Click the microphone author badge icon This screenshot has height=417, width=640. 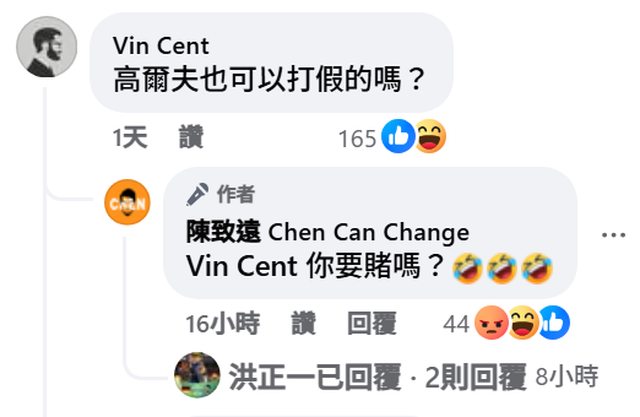click(x=197, y=194)
